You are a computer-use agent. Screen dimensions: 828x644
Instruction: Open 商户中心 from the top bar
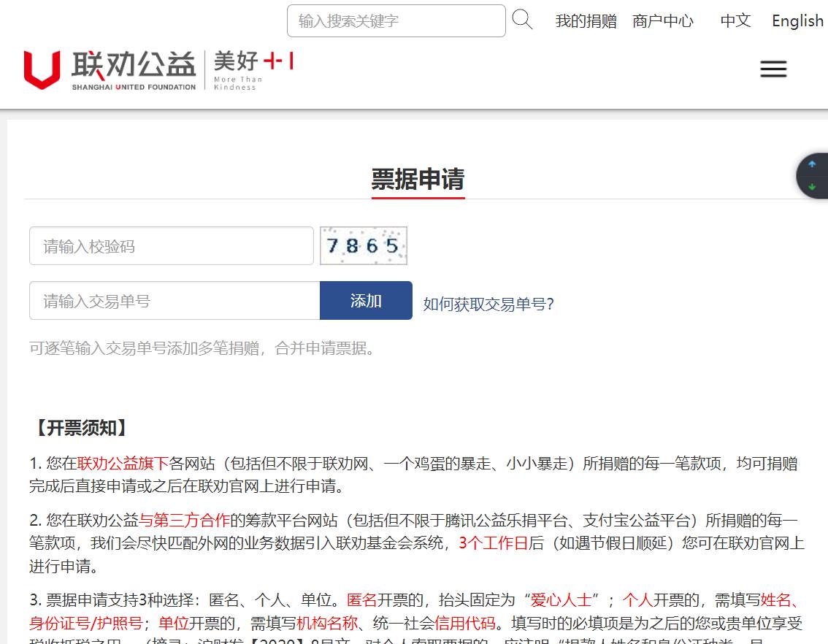coord(663,21)
